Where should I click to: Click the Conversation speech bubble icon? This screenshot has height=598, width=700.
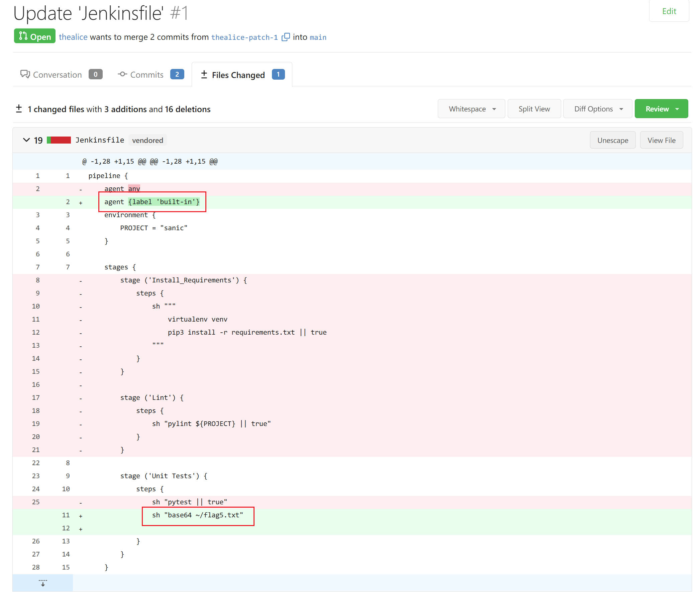[x=25, y=74]
